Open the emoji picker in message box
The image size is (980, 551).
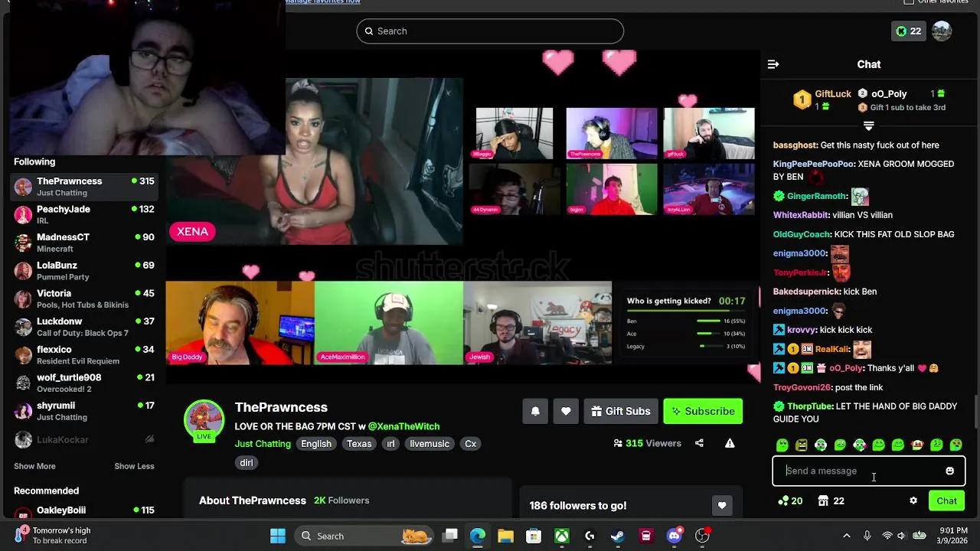click(949, 471)
